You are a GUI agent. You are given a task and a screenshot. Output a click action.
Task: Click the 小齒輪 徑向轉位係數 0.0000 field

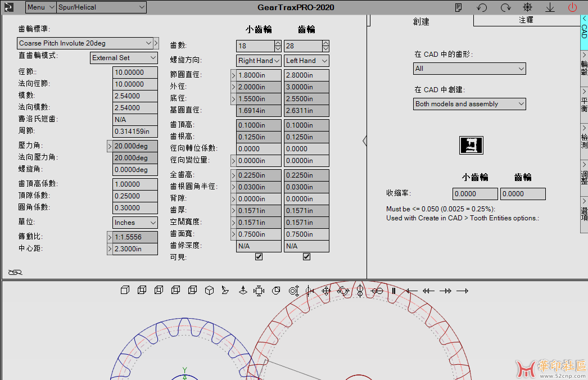tap(259, 149)
